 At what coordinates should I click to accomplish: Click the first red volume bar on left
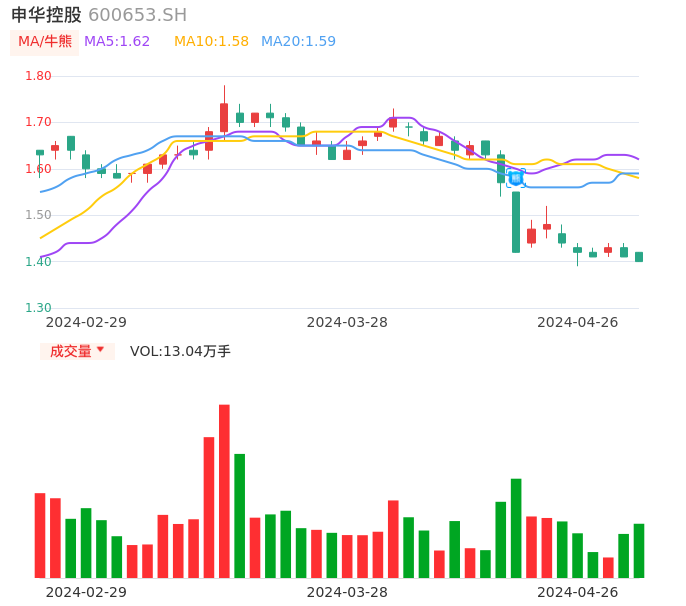pyautogui.click(x=40, y=535)
